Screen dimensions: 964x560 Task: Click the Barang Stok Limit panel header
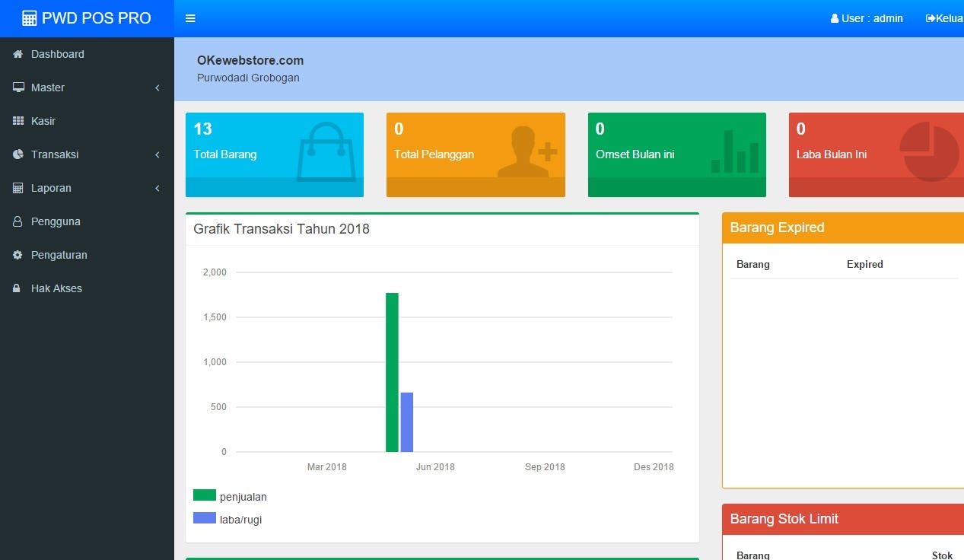click(x=843, y=519)
